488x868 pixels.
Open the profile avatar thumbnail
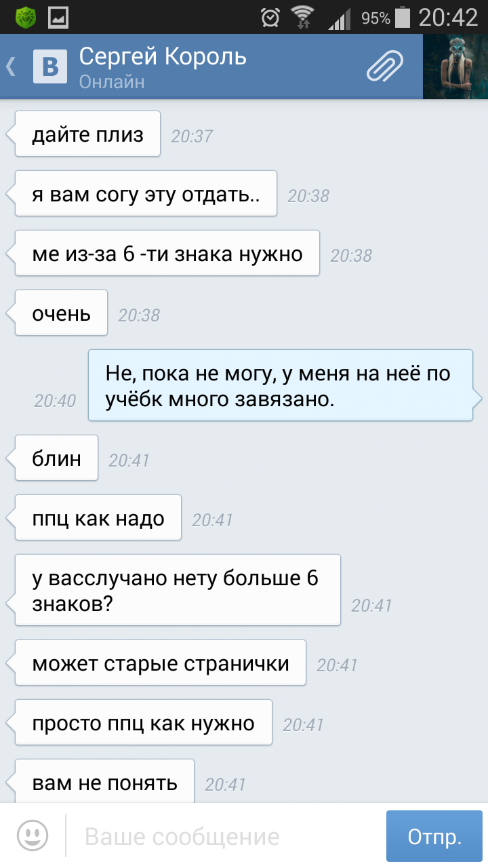[455, 66]
